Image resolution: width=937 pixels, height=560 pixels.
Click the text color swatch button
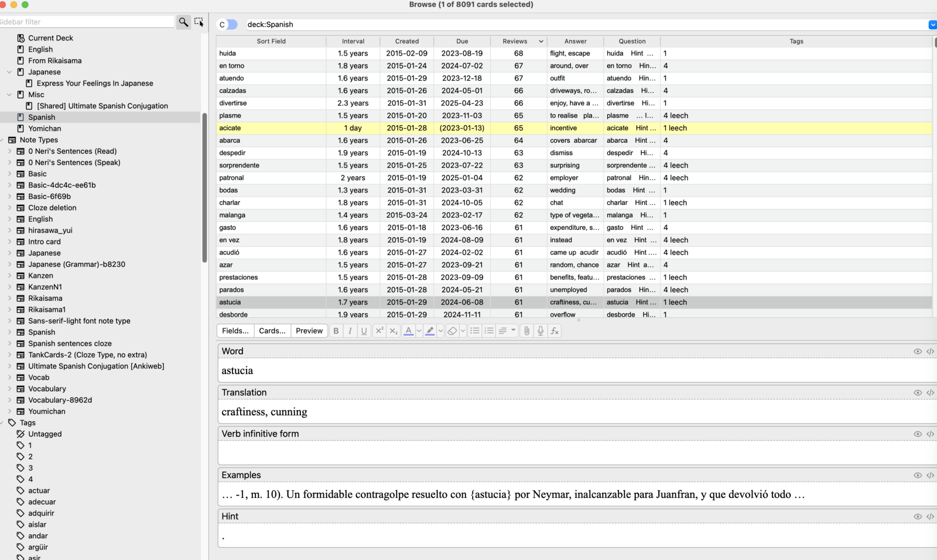point(409,331)
